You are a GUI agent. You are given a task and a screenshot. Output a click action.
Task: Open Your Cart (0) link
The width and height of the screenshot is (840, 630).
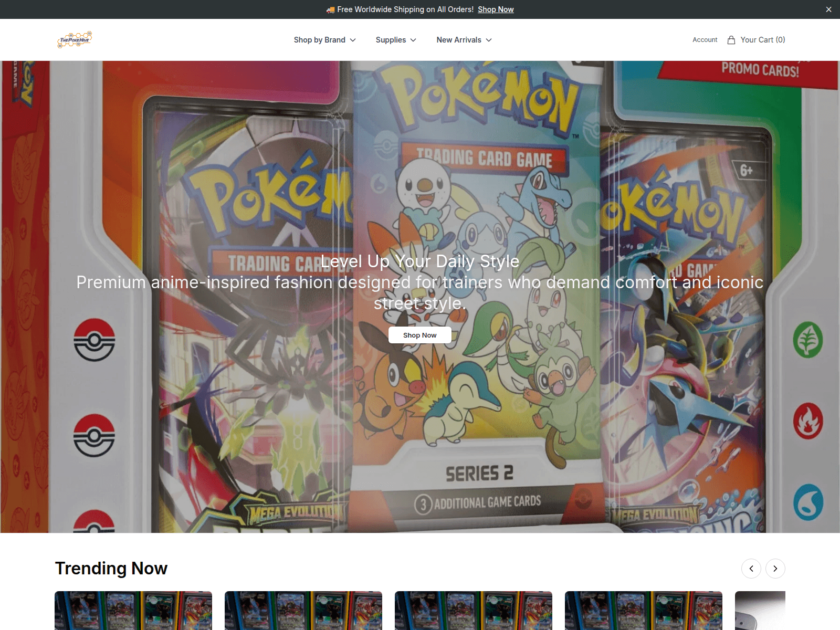(763, 40)
